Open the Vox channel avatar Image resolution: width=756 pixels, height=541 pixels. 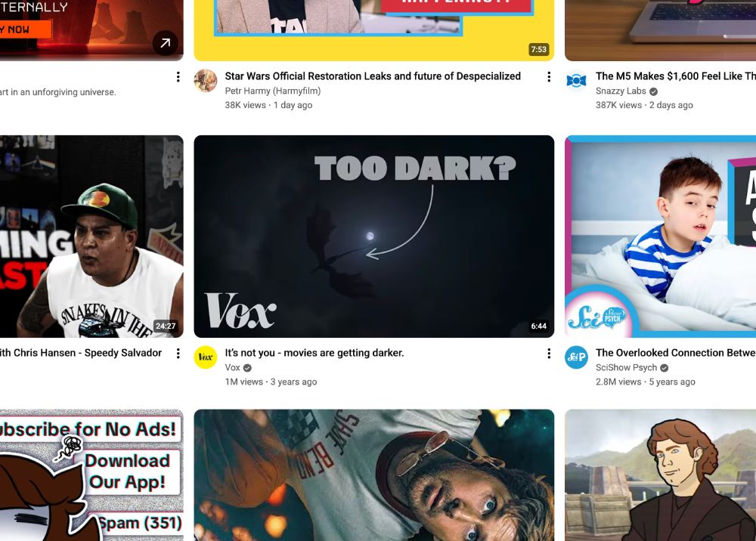pos(206,357)
